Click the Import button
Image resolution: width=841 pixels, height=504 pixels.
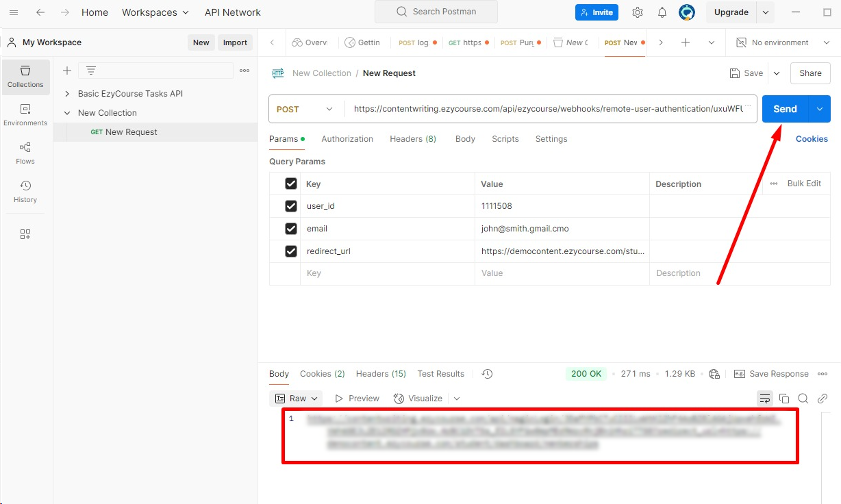235,42
